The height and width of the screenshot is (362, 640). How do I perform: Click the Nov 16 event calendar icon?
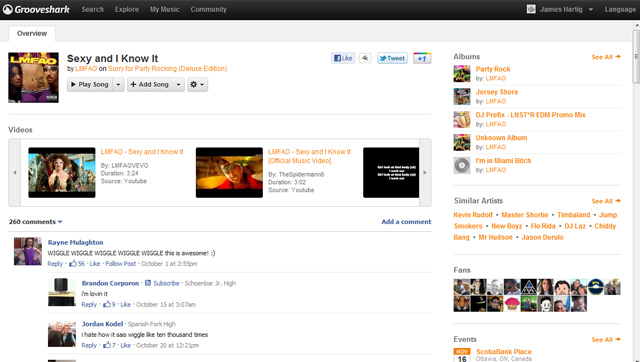coord(462,355)
